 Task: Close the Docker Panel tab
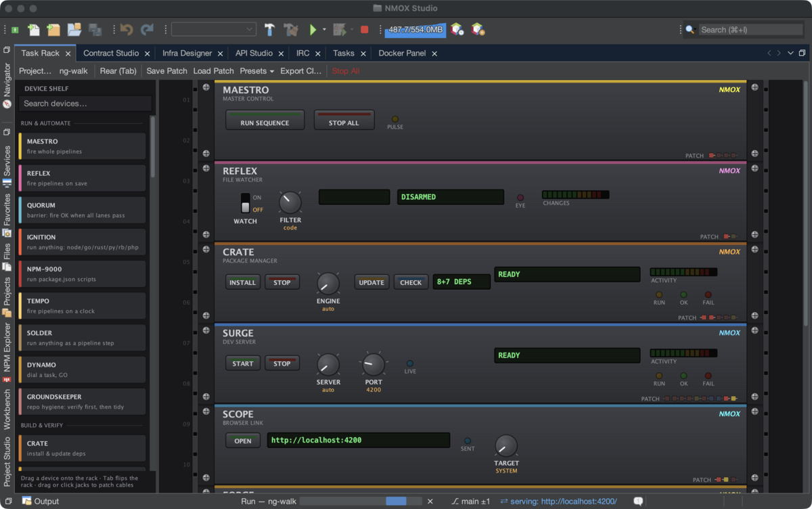[x=434, y=53]
